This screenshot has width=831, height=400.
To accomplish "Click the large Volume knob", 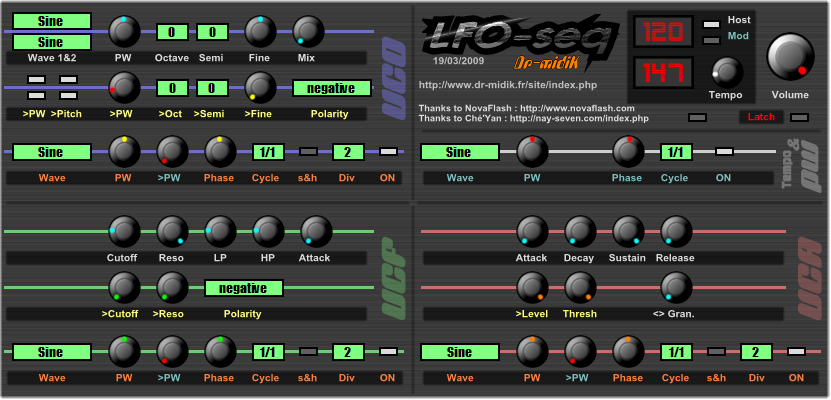I will pos(790,57).
